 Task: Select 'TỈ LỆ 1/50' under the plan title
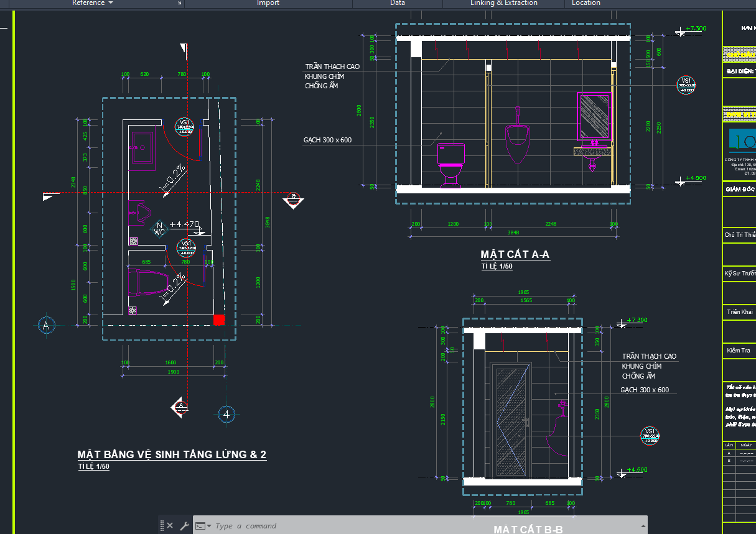pyautogui.click(x=93, y=466)
